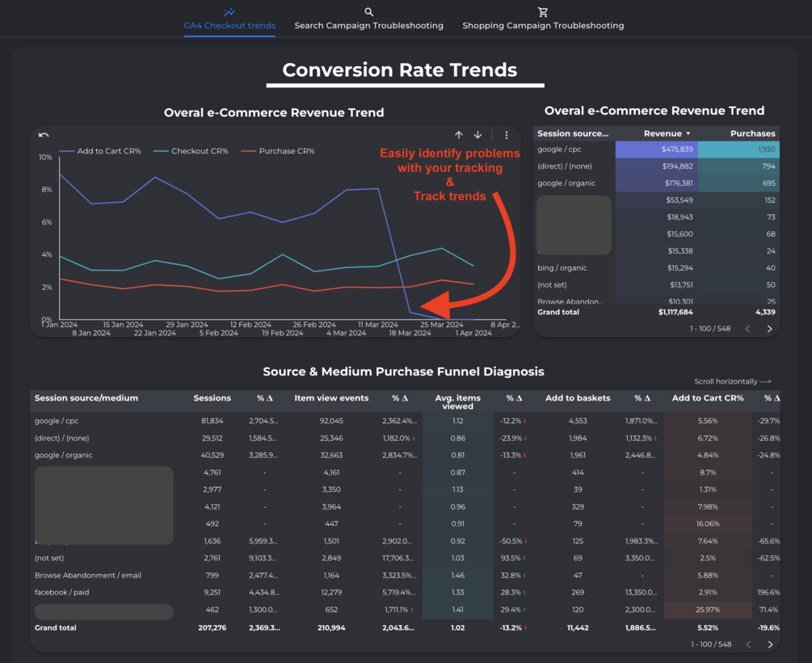Viewport: 812px width, 663px height.
Task: Toggle the Purchase CR% legend series
Action: click(x=278, y=151)
